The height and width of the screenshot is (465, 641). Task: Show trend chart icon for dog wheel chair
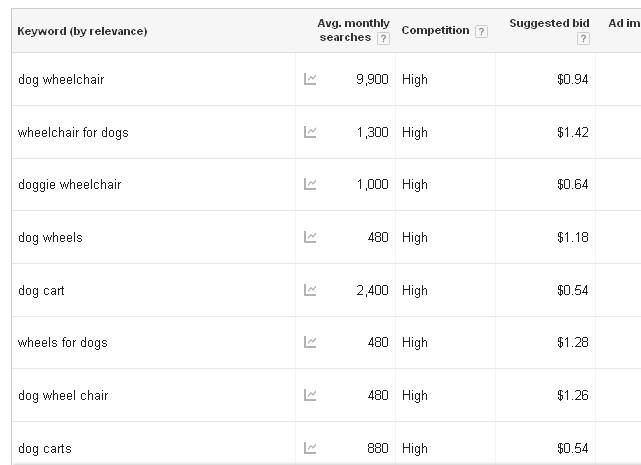[310, 395]
